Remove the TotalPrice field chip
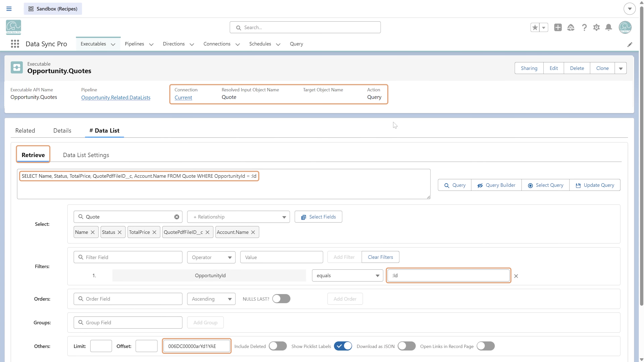The image size is (644, 362). pyautogui.click(x=154, y=232)
